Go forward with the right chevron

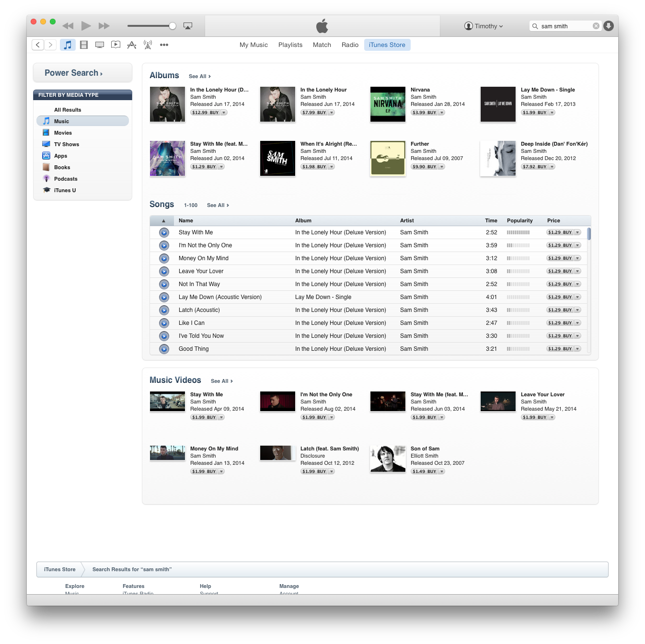[x=50, y=45]
